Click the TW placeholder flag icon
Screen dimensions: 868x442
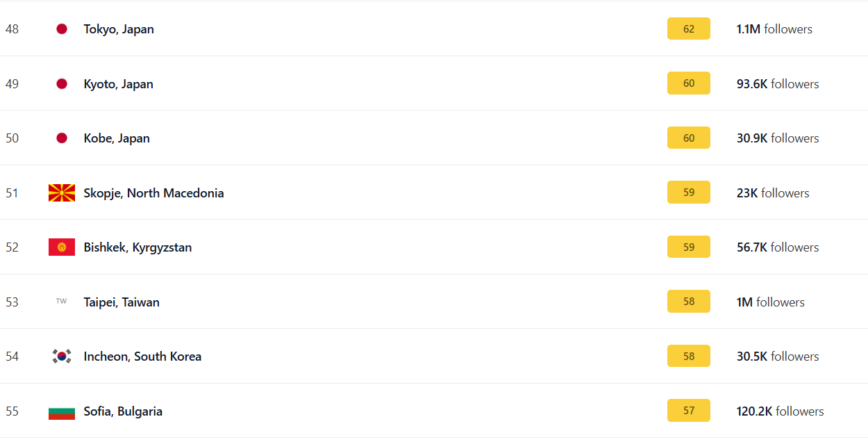pyautogui.click(x=62, y=302)
